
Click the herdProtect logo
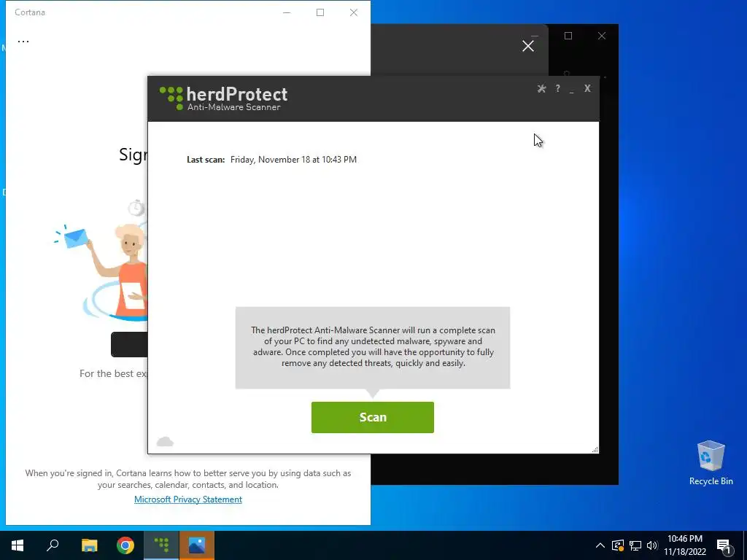(223, 98)
